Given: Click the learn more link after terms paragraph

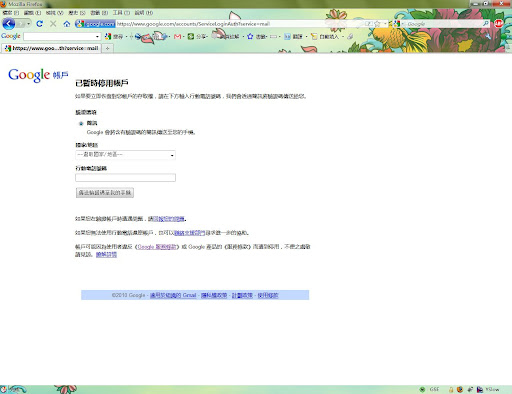Looking at the screenshot, I should 106,255.
